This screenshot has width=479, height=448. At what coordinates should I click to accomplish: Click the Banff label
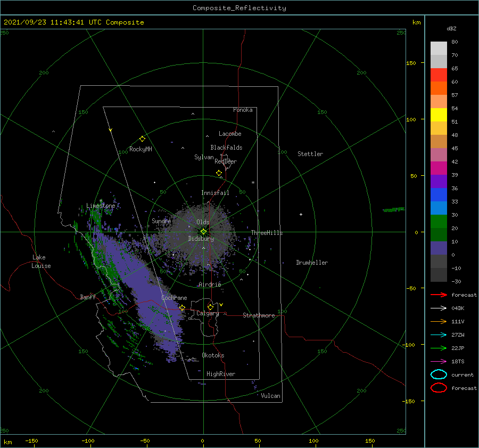pos(88,297)
